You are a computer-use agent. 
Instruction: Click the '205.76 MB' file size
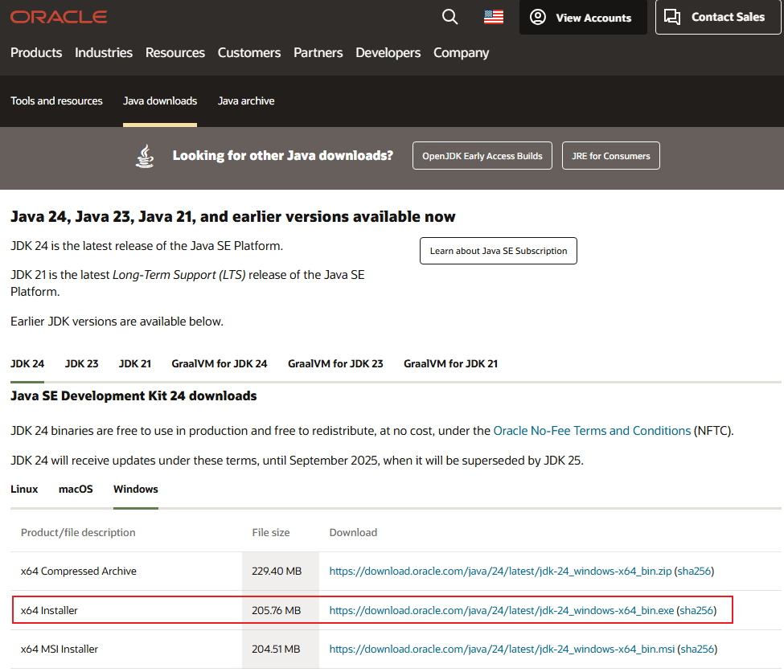276,610
